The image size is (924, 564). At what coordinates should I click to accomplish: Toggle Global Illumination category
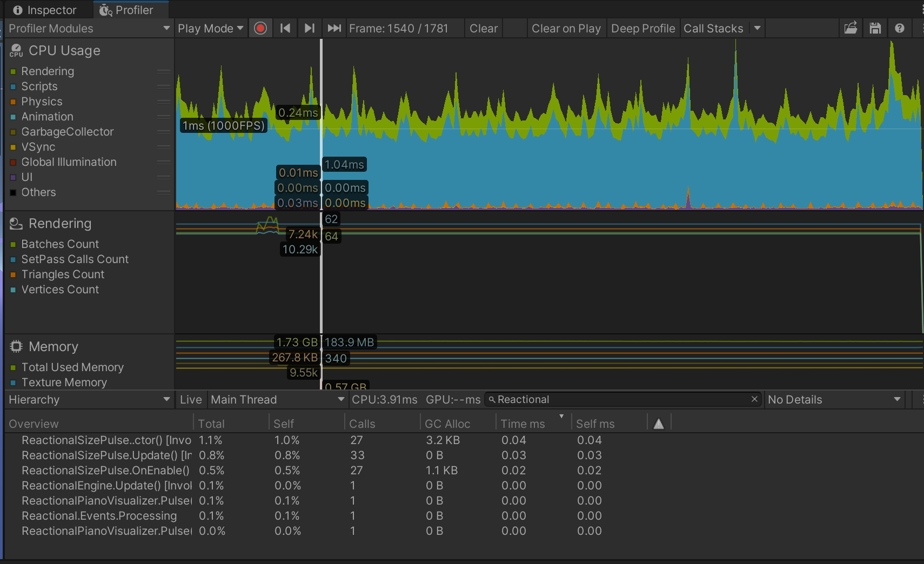pos(13,162)
